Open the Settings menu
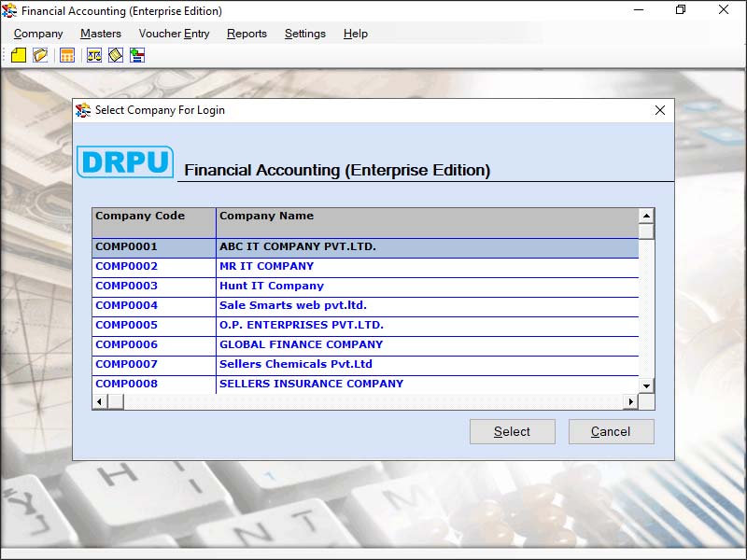Screen dimensions: 747x560 pos(304,34)
